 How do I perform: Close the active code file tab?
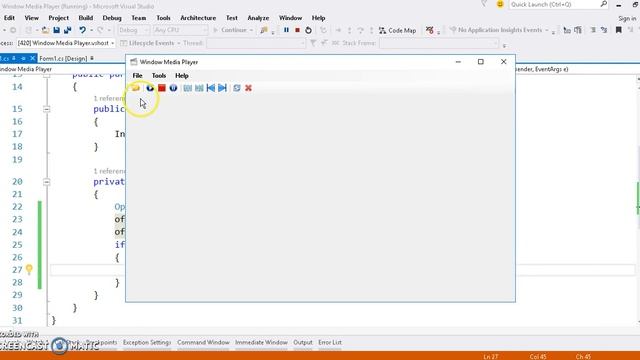click(33, 58)
